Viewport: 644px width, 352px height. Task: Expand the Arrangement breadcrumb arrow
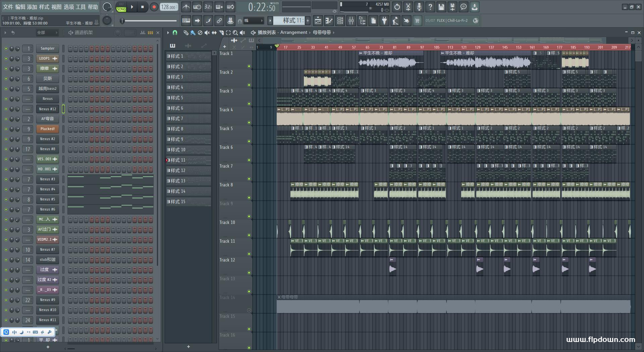point(309,33)
